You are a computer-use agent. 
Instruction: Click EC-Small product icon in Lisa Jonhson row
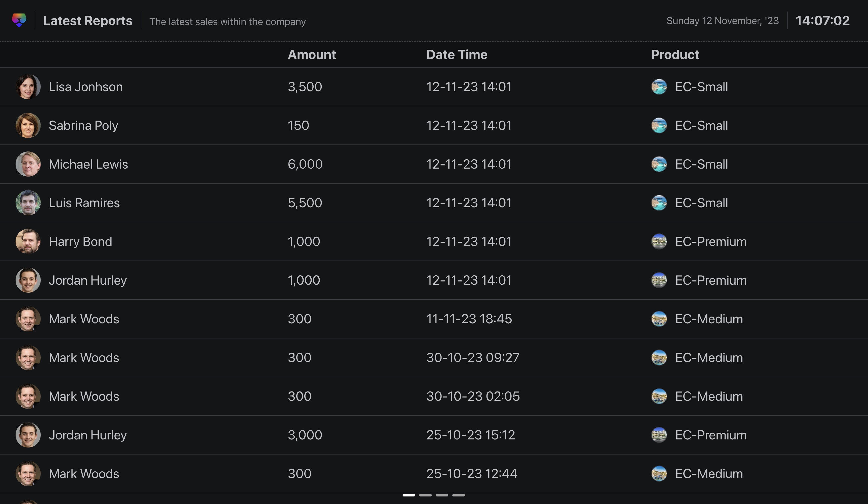click(x=659, y=87)
